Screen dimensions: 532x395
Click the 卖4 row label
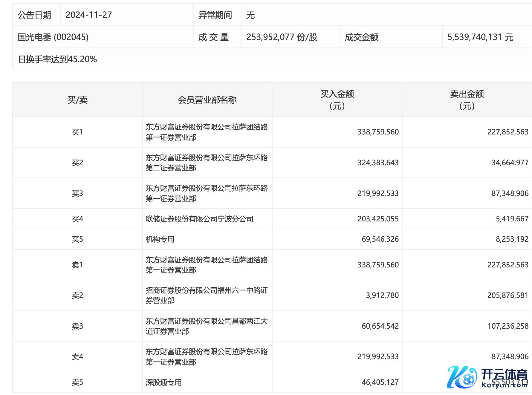[x=77, y=356]
